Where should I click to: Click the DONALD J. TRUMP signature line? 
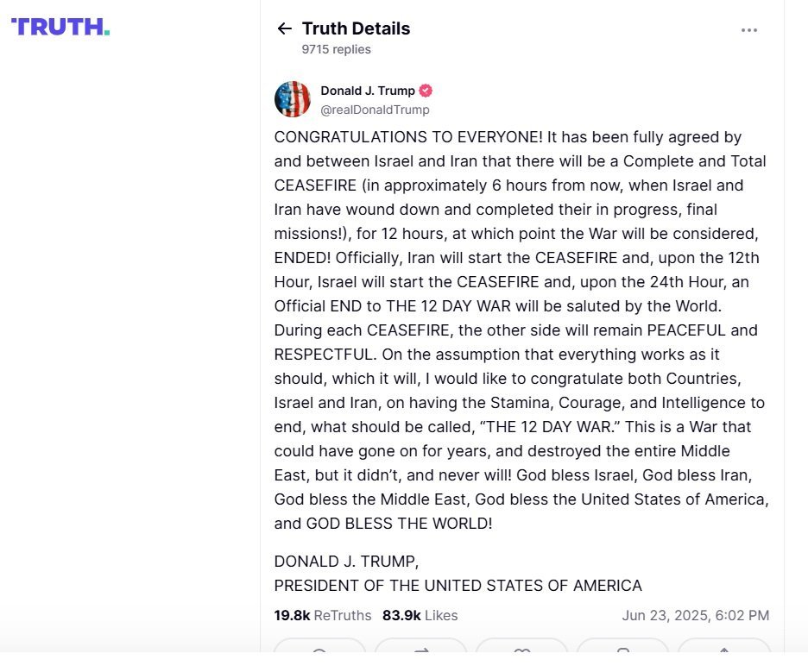(x=346, y=562)
